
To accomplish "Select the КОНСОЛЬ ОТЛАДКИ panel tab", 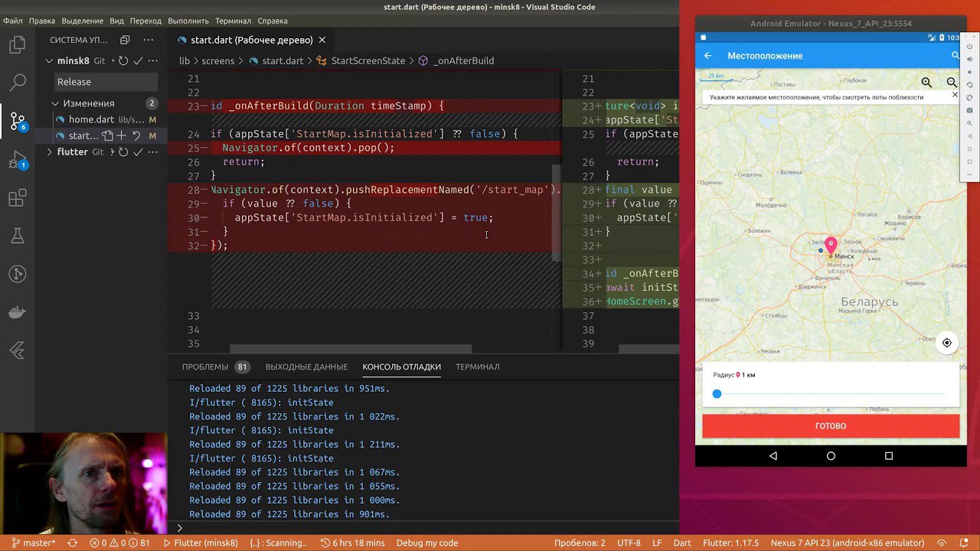I will (x=402, y=367).
